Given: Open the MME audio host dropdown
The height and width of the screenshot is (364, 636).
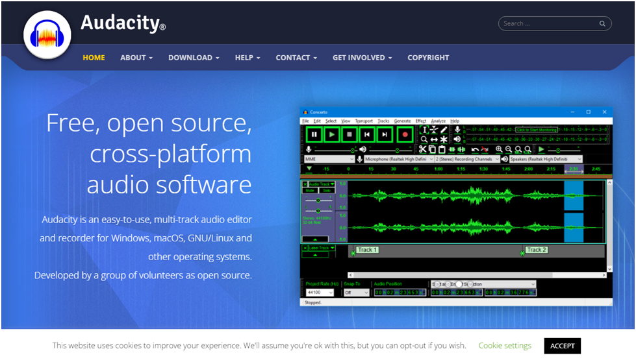Looking at the screenshot, I should [329, 159].
